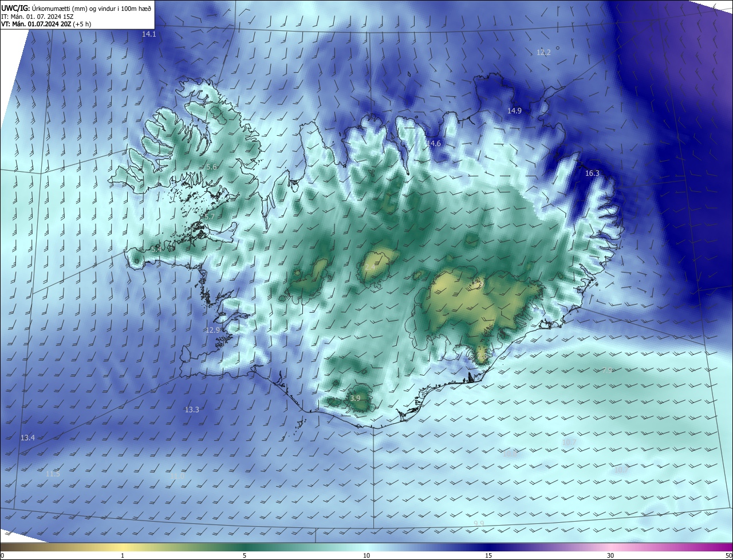Click the 7.9 value label on the map
This screenshot has height=560, width=733.
(607, 370)
